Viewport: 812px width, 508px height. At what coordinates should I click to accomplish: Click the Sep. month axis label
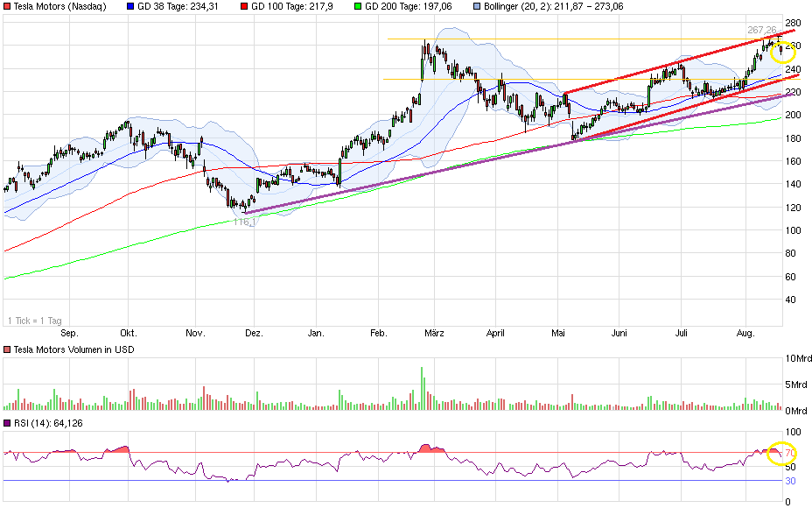coord(69,334)
